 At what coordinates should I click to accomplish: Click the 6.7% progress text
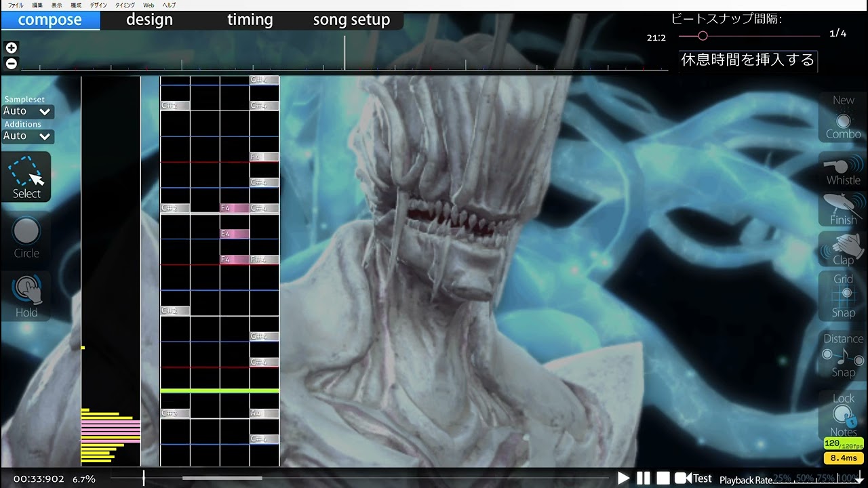(x=84, y=479)
